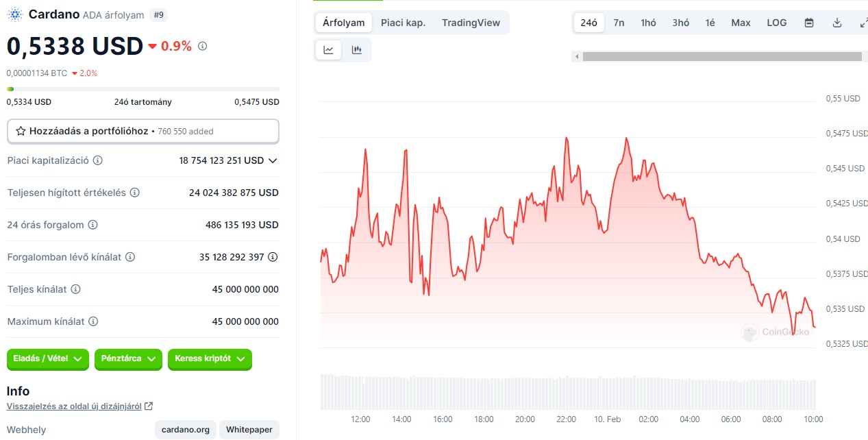Screen dimensions: 868x440
Task: Switch to candlestick chart view
Action: click(x=356, y=50)
